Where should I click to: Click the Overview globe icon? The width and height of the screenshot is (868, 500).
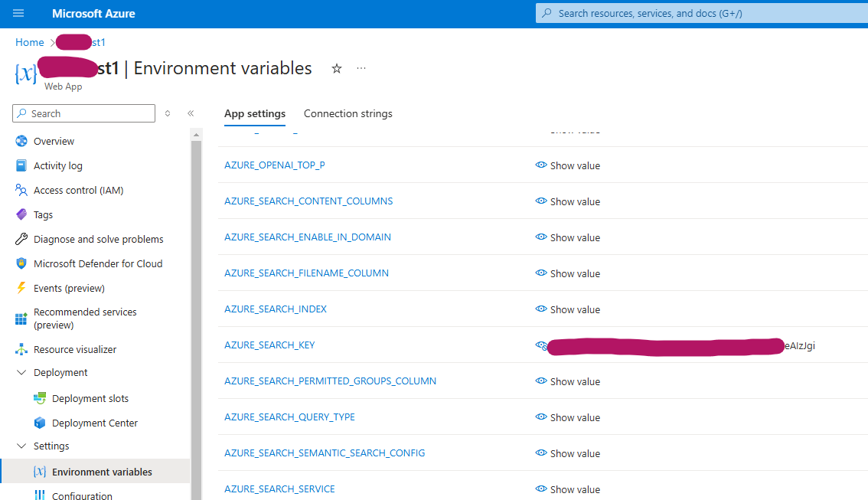(x=21, y=141)
